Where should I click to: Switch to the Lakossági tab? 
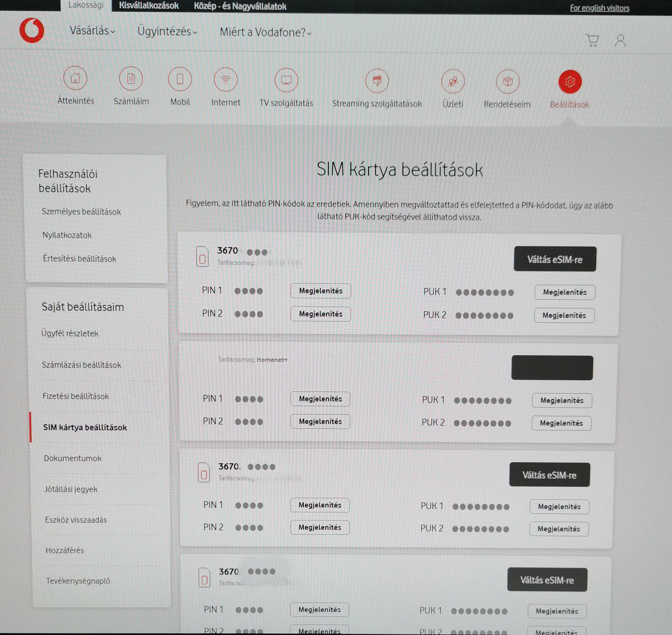(86, 5)
